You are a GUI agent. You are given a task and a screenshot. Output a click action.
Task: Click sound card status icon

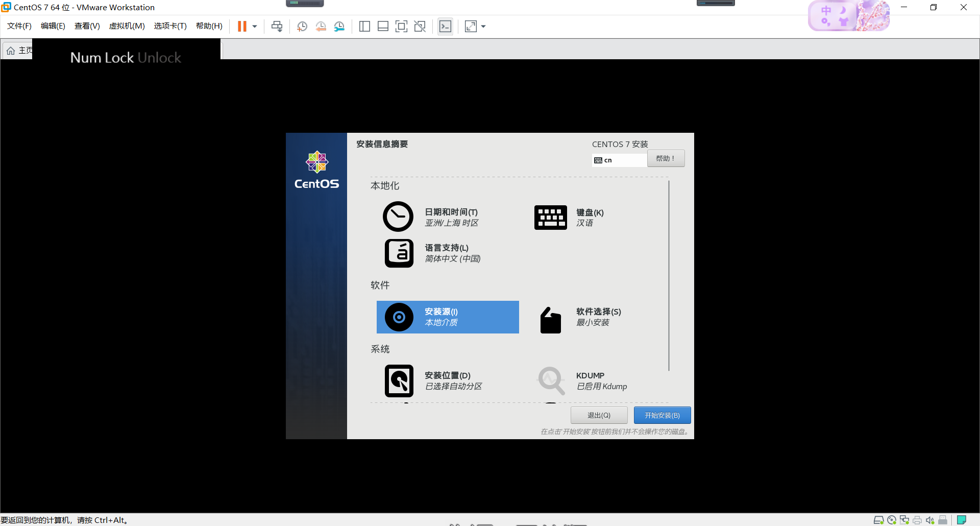[x=930, y=520]
